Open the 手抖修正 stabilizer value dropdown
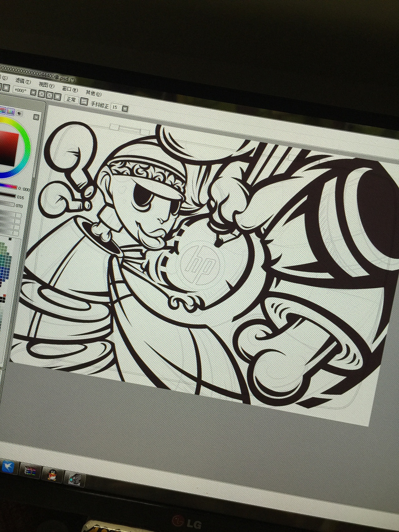Image resolution: width=399 pixels, height=532 pixels. [125, 109]
